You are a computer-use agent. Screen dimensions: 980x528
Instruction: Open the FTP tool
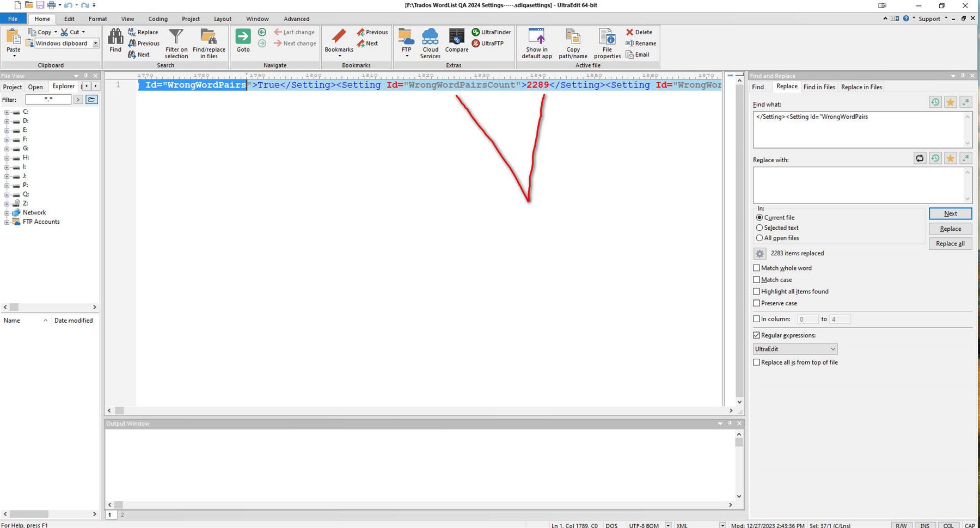point(406,42)
